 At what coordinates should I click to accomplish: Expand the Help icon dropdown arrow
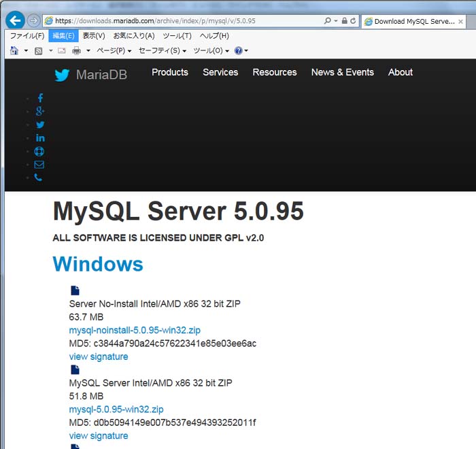click(x=246, y=51)
